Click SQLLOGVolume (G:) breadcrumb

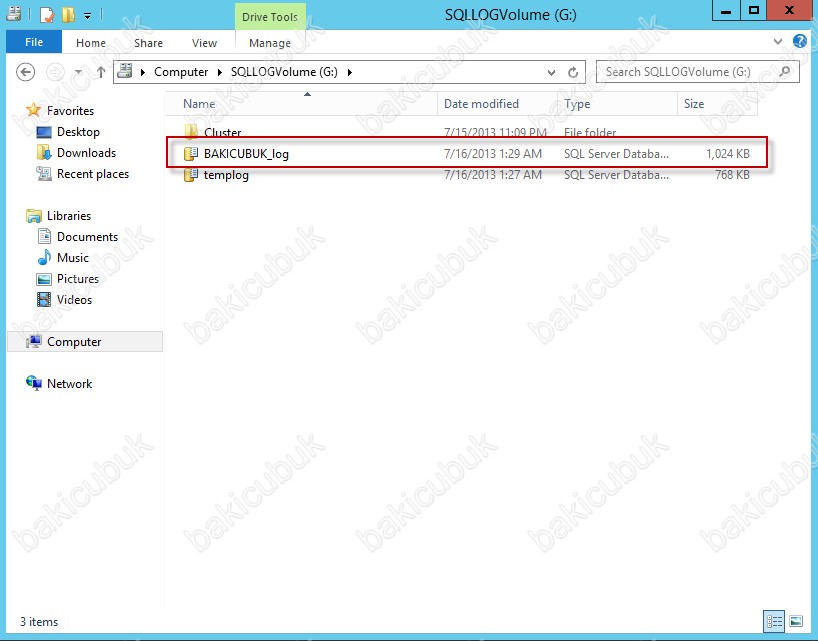[x=284, y=72]
